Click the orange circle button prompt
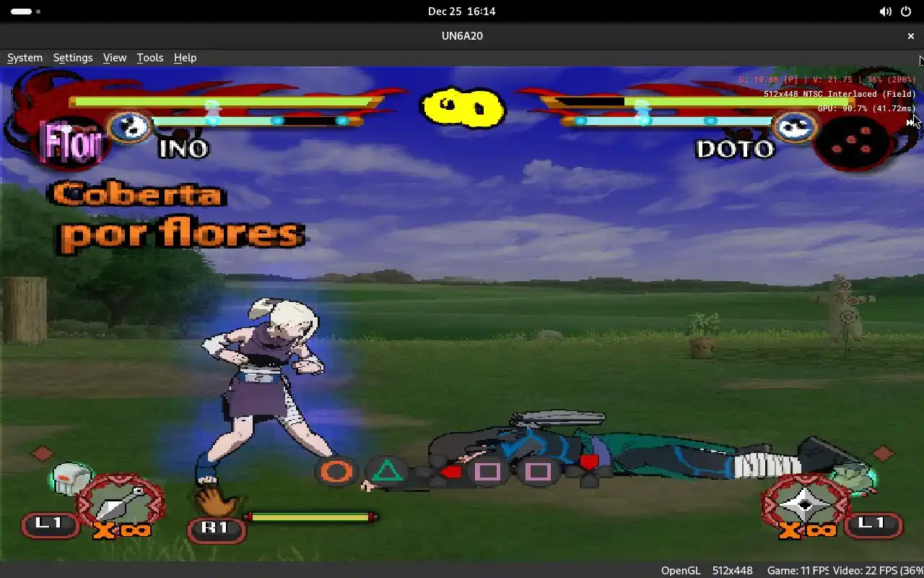 click(x=336, y=472)
